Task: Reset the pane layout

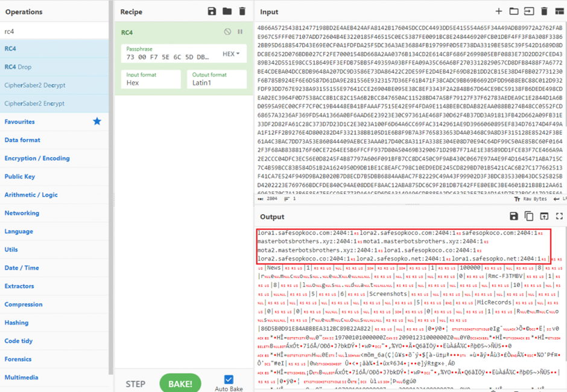Action: [559, 11]
